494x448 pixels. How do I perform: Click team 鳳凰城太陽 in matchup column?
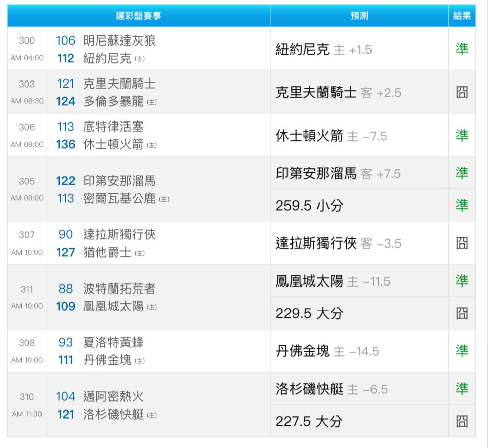pos(113,307)
